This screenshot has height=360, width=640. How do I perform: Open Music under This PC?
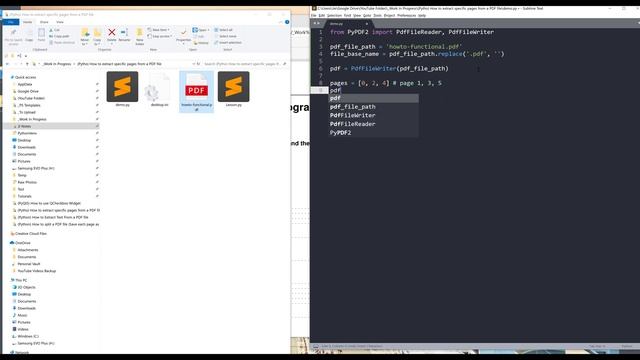click(x=22, y=315)
